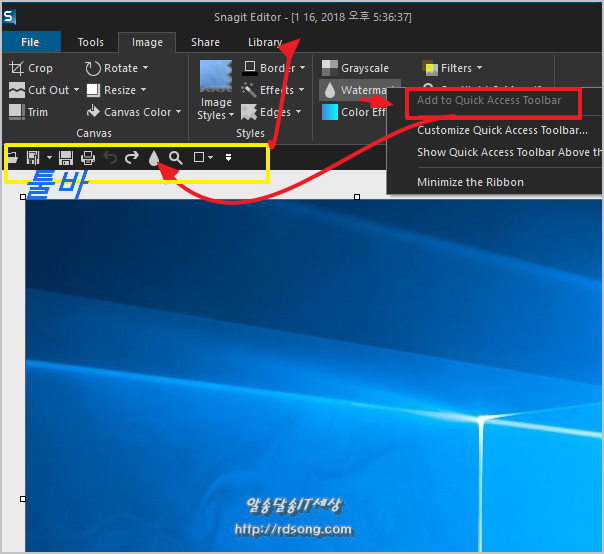Image resolution: width=604 pixels, height=554 pixels.
Task: Click the Save floppy disk icon in quick toolbar
Action: (x=66, y=158)
